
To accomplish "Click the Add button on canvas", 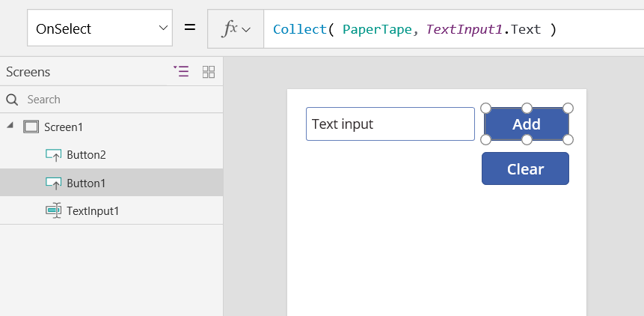I will [x=527, y=124].
